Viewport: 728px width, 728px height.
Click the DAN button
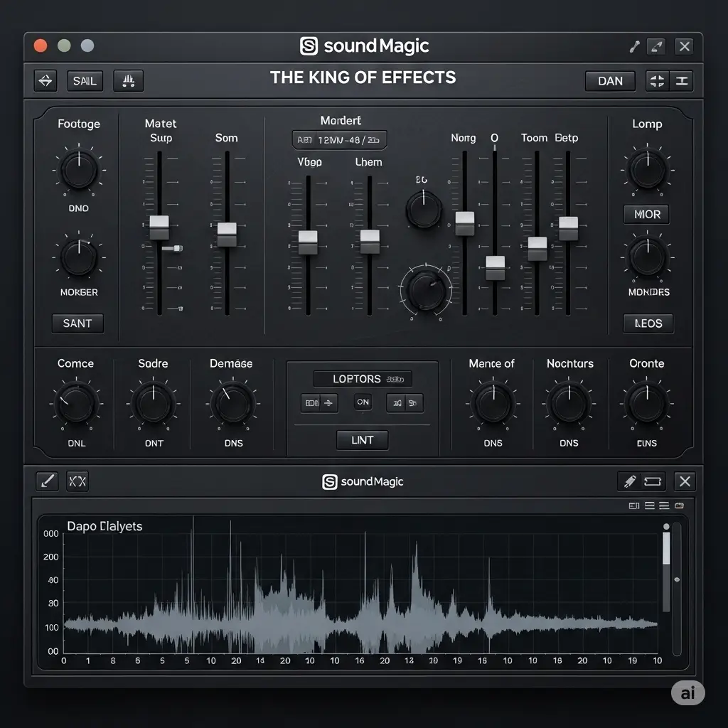coord(610,81)
